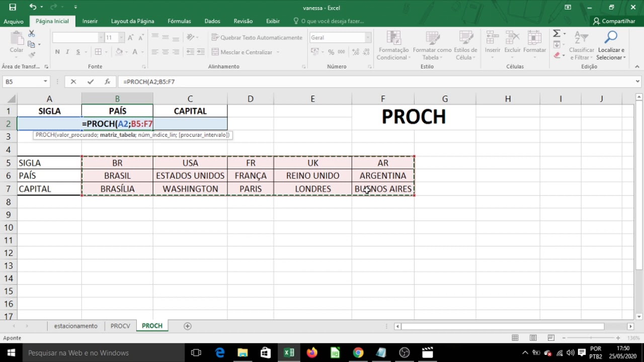
Task: Open the Geral number format dropdown
Action: tap(368, 37)
